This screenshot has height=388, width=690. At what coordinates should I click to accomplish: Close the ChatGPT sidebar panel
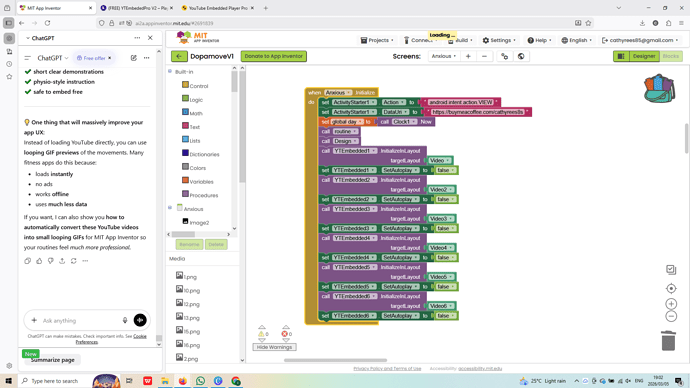tap(150, 38)
